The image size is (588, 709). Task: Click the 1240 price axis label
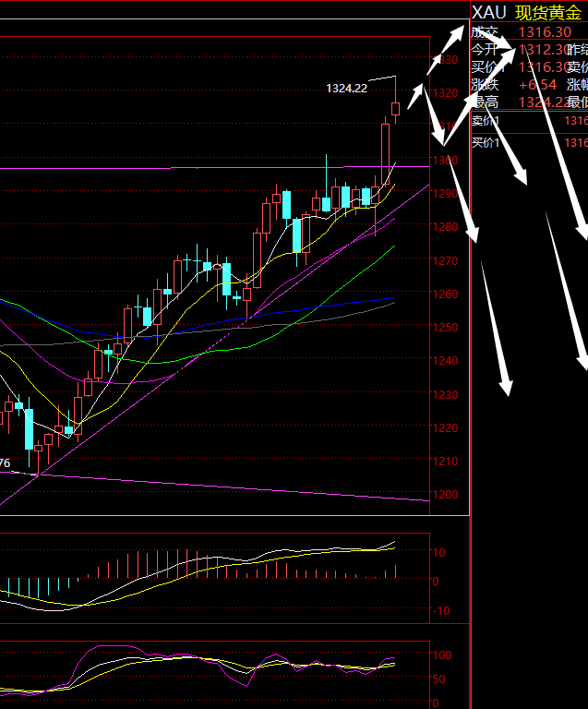(446, 361)
